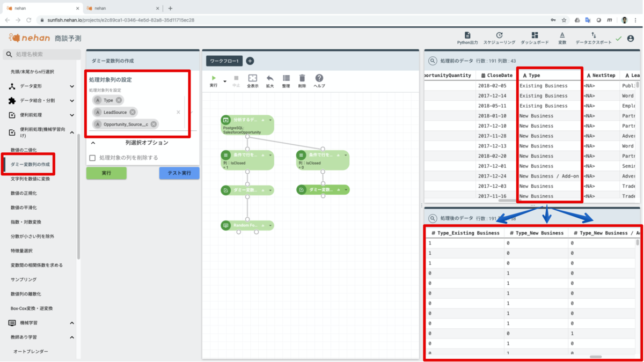This screenshot has height=362, width=644.
Task: Collapse the 便利前処理(機械学習向け) category
Action: click(72, 132)
